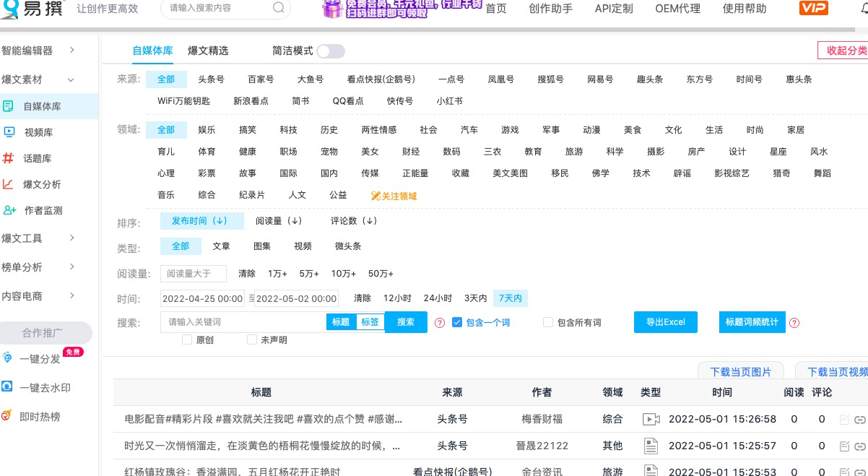
Task: Open 作者监测 in the sidebar
Action: pos(43,210)
